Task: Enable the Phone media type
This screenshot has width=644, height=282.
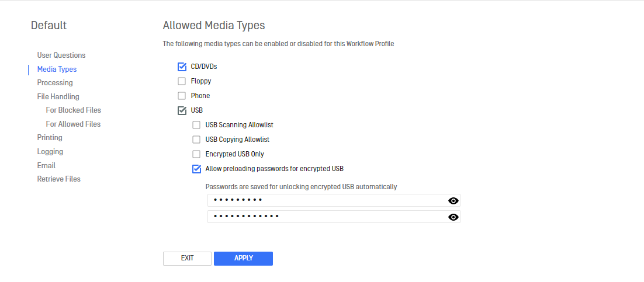Action: pos(182,96)
